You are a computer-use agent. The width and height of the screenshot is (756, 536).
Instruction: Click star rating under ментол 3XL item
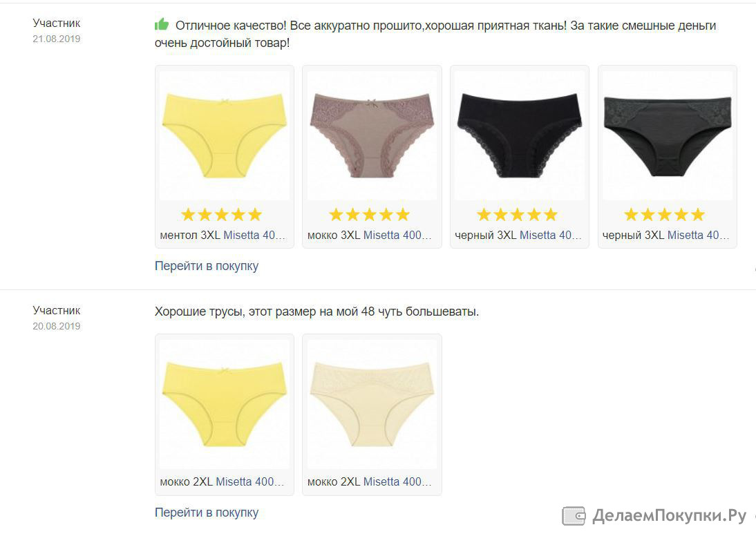click(x=221, y=215)
